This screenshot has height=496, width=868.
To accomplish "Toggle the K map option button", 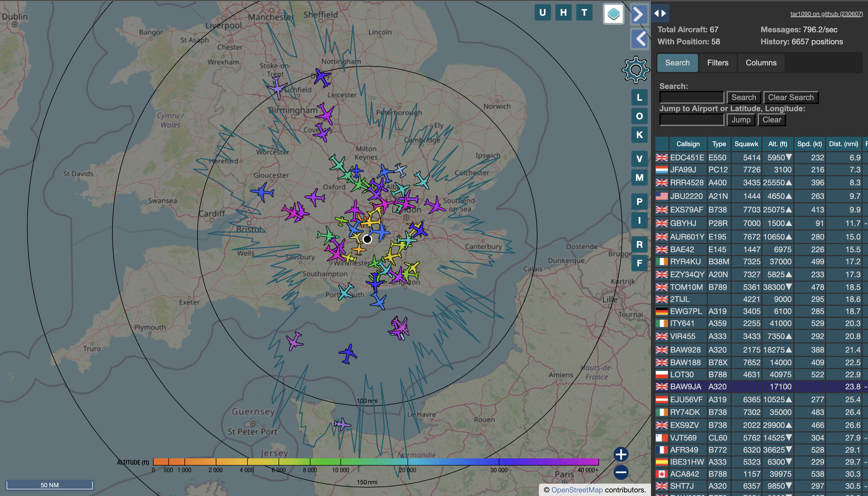I will pos(639,135).
